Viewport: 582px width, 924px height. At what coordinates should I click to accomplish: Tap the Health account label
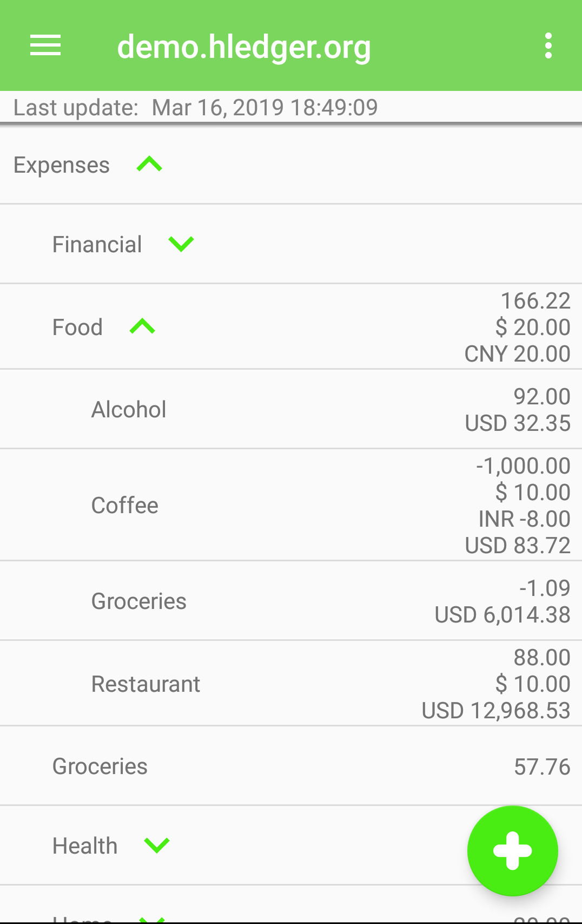(85, 846)
